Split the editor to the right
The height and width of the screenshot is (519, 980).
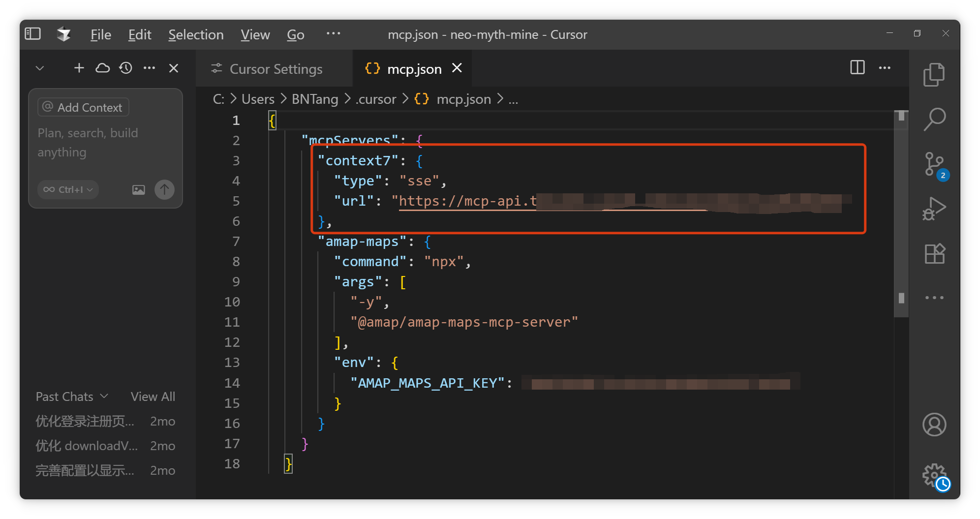coord(857,68)
